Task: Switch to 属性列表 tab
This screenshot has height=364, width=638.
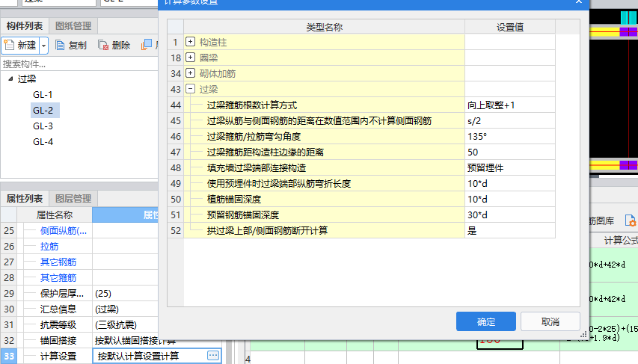Action: [25, 199]
